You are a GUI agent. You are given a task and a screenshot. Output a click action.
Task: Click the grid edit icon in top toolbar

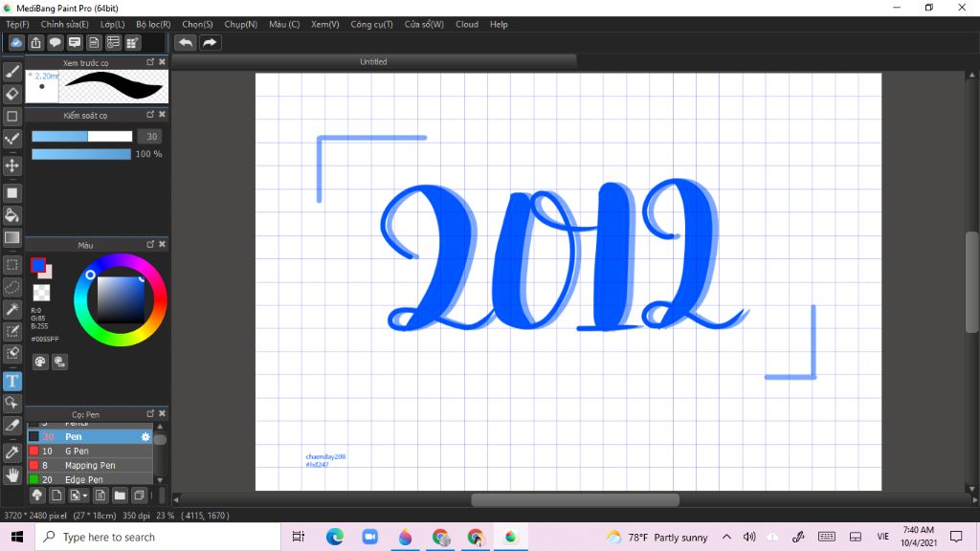pos(132,42)
